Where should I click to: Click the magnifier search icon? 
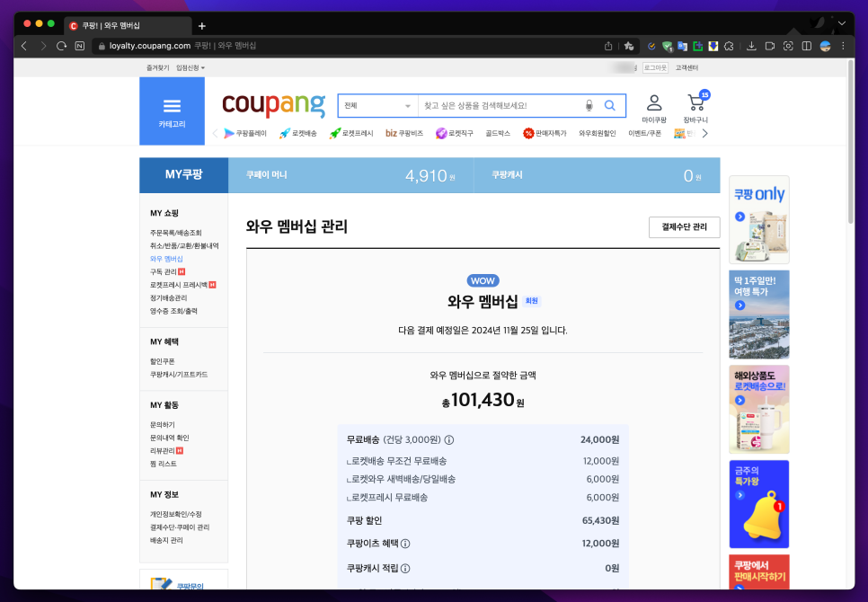coord(609,106)
